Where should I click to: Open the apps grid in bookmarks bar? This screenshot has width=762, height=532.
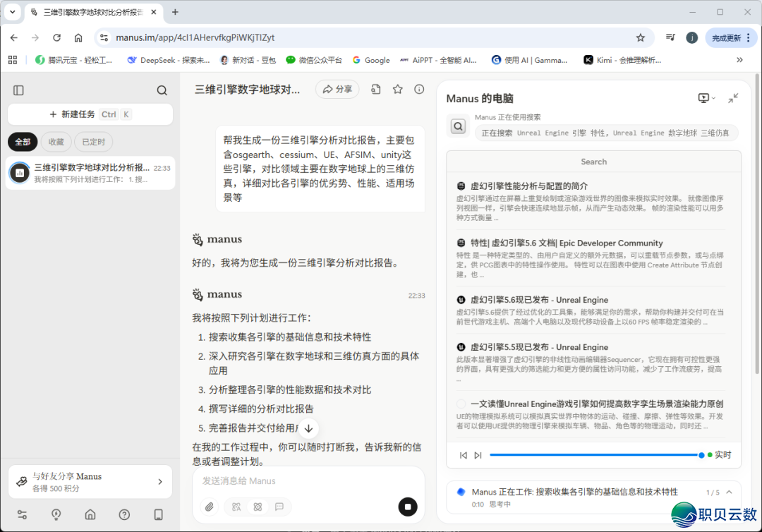coord(13,60)
